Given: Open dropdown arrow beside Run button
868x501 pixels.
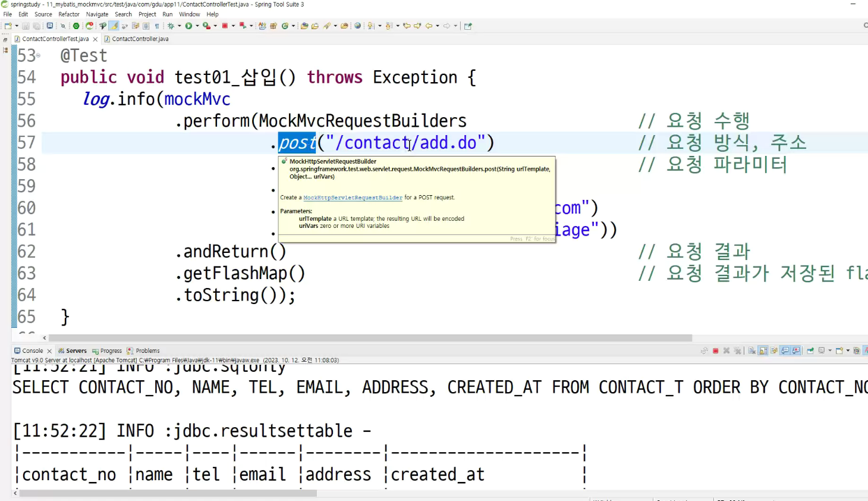Looking at the screenshot, I should (197, 26).
